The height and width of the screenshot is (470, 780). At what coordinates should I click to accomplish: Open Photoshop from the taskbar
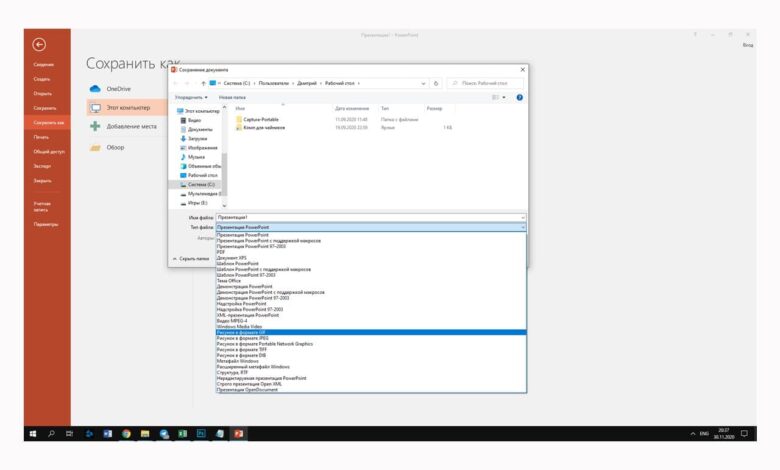point(201,434)
